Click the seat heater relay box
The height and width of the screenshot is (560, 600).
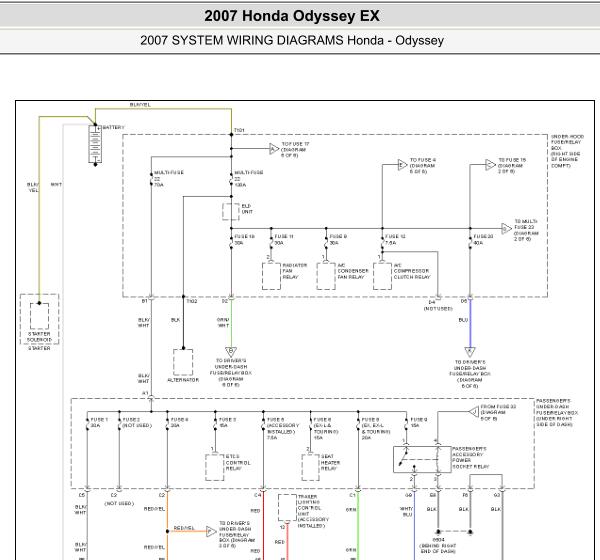[x=310, y=468]
